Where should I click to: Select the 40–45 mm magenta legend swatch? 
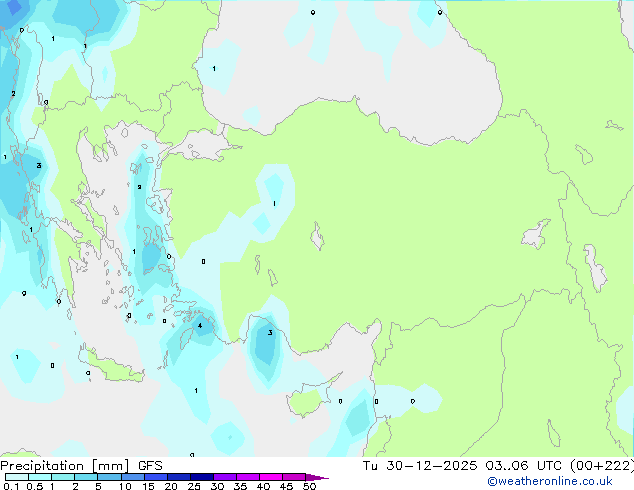271,477
